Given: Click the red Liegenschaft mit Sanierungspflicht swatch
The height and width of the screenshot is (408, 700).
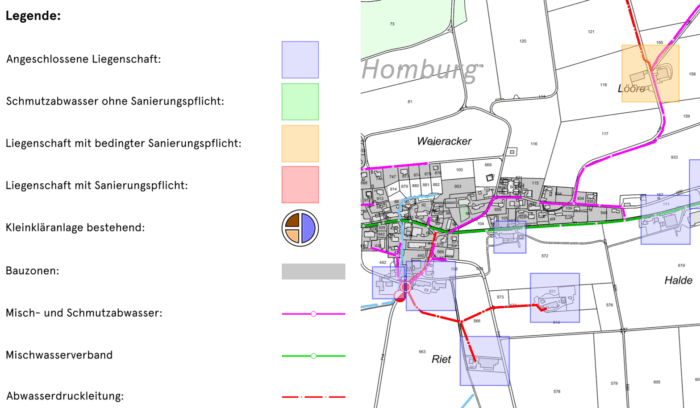Looking at the screenshot, I should coord(300,185).
